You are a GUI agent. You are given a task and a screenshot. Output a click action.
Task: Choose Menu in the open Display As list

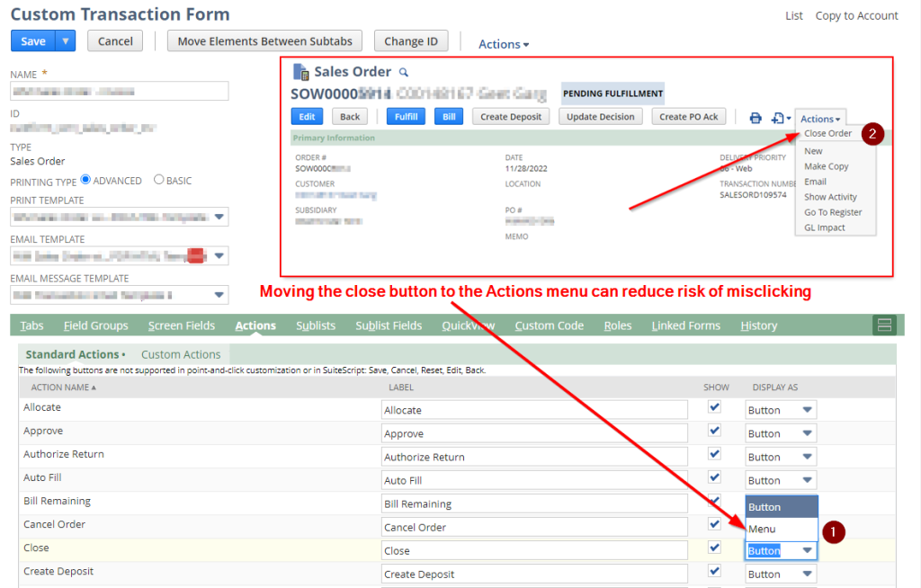click(x=782, y=530)
